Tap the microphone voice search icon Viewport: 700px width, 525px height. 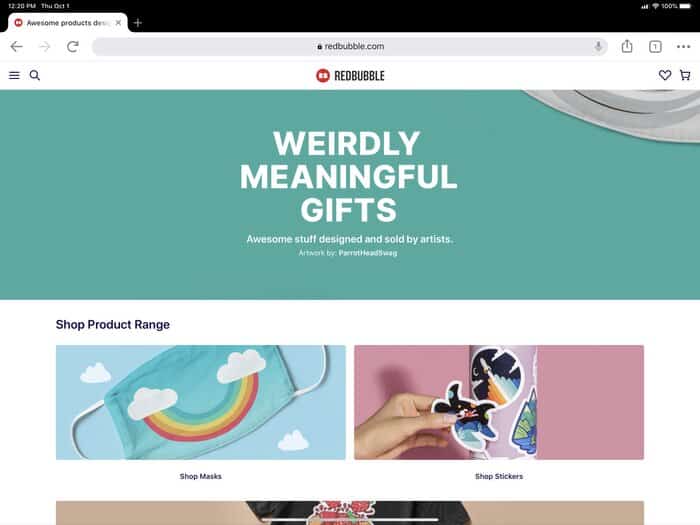pos(598,46)
